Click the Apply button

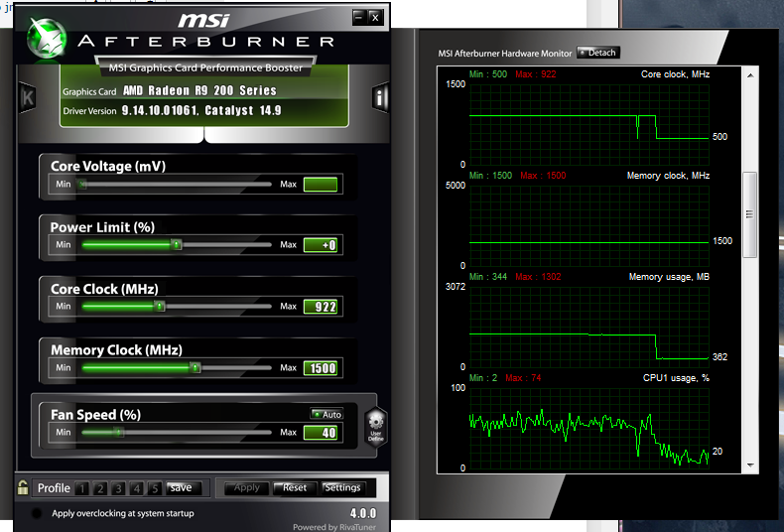247,488
